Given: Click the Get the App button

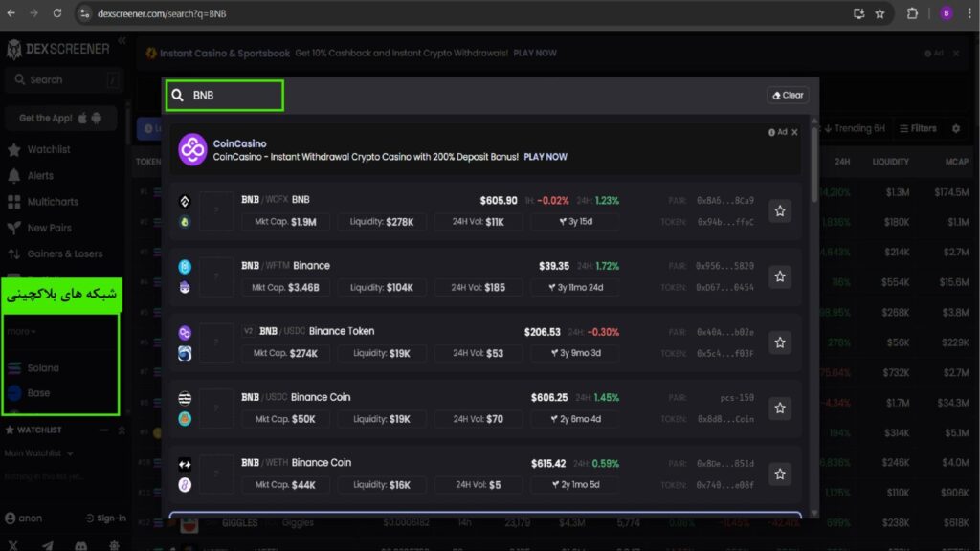Looking at the screenshot, I should coord(60,118).
